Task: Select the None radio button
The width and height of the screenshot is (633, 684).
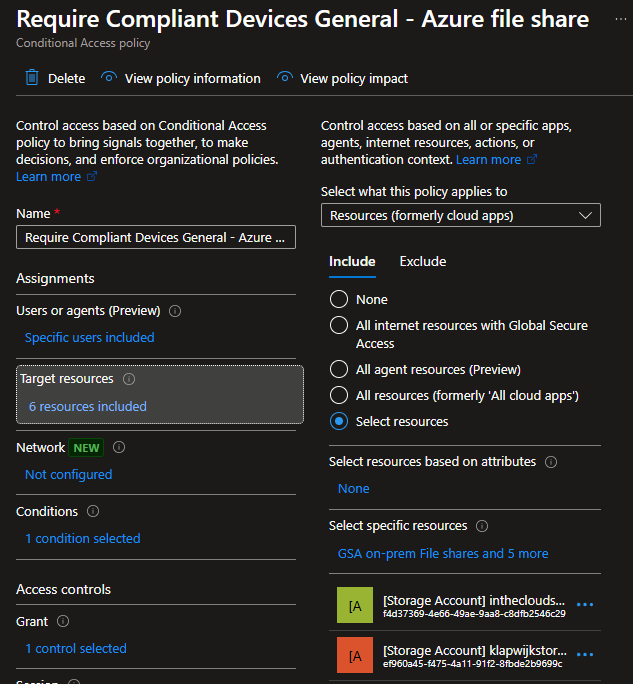Action: pyautogui.click(x=339, y=299)
